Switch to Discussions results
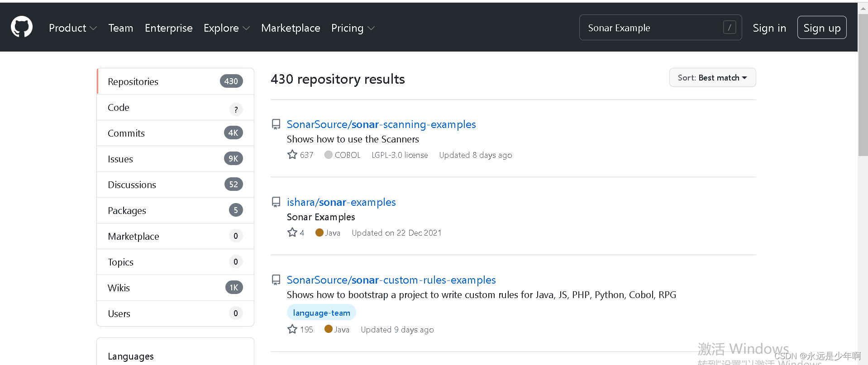The width and height of the screenshot is (868, 365). click(x=175, y=185)
